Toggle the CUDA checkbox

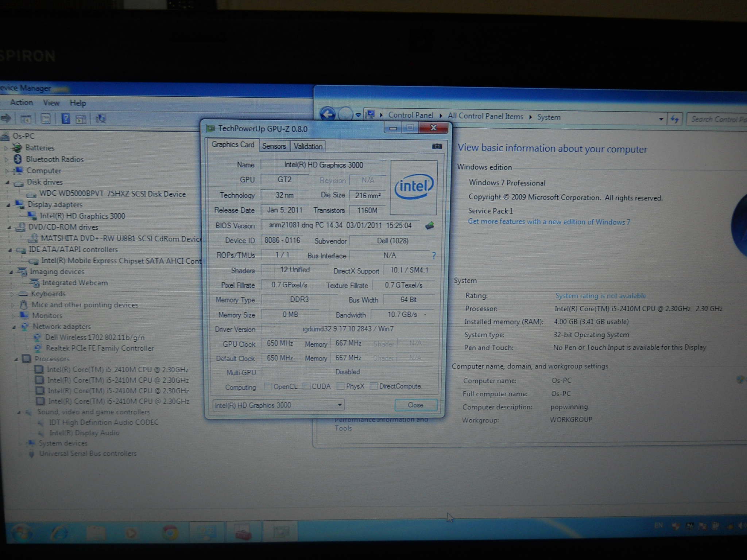coord(306,386)
